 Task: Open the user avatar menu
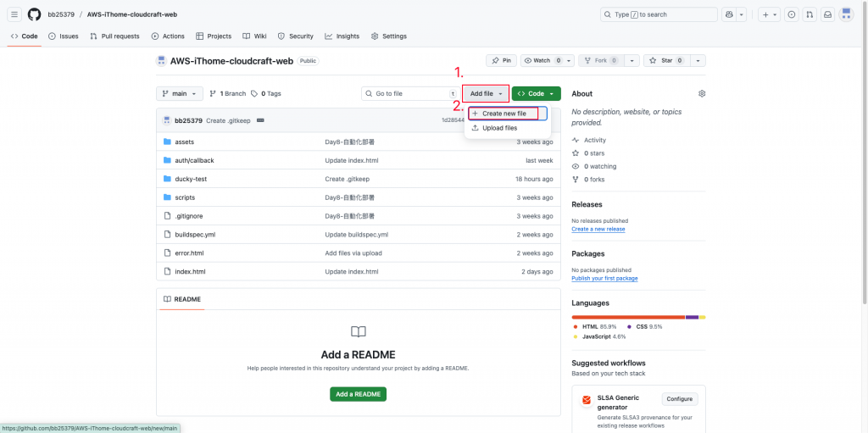pos(846,14)
